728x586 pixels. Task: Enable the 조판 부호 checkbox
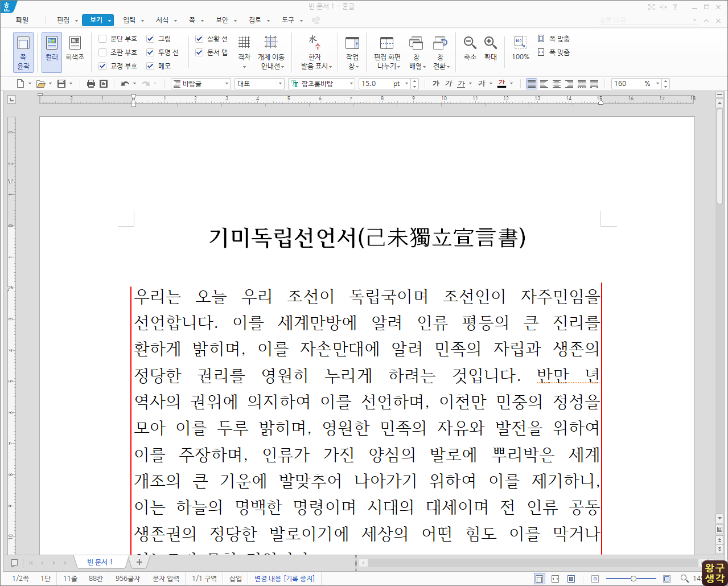[102, 52]
